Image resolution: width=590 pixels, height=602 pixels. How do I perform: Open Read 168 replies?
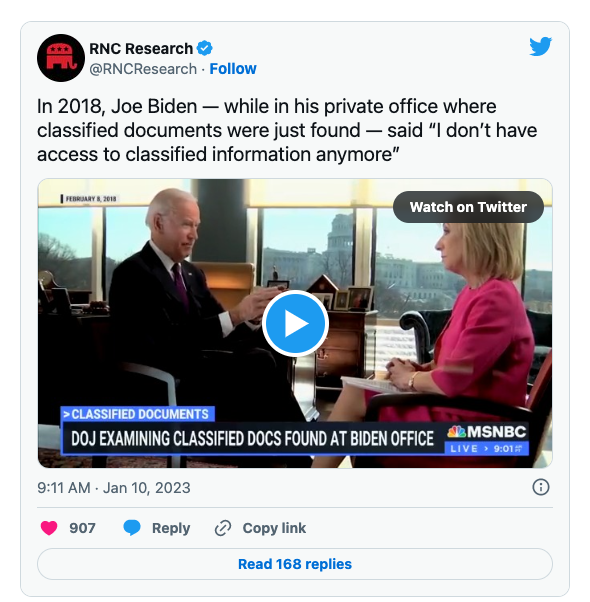295,564
